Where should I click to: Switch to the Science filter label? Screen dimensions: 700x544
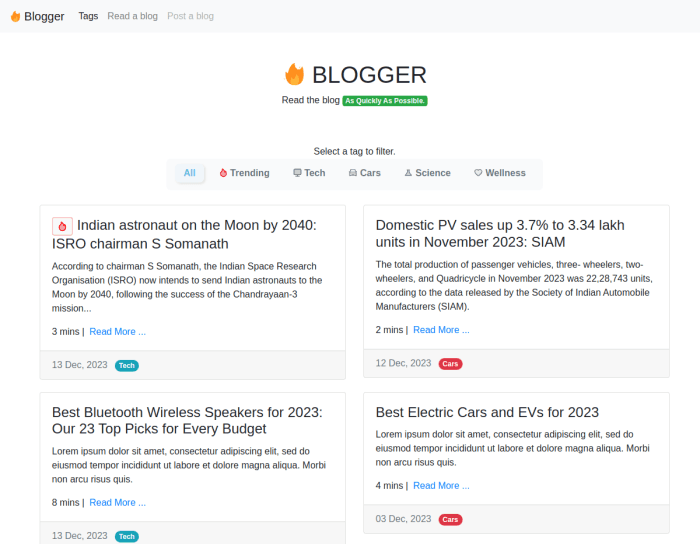(x=428, y=173)
